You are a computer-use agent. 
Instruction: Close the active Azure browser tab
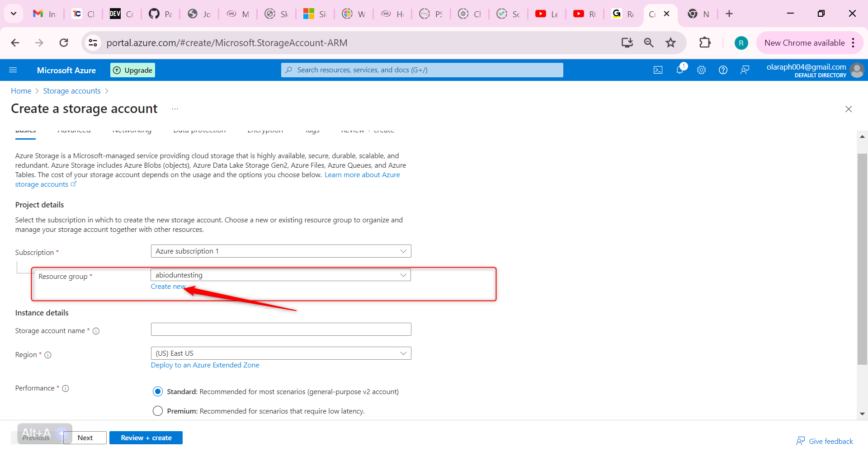click(666, 14)
